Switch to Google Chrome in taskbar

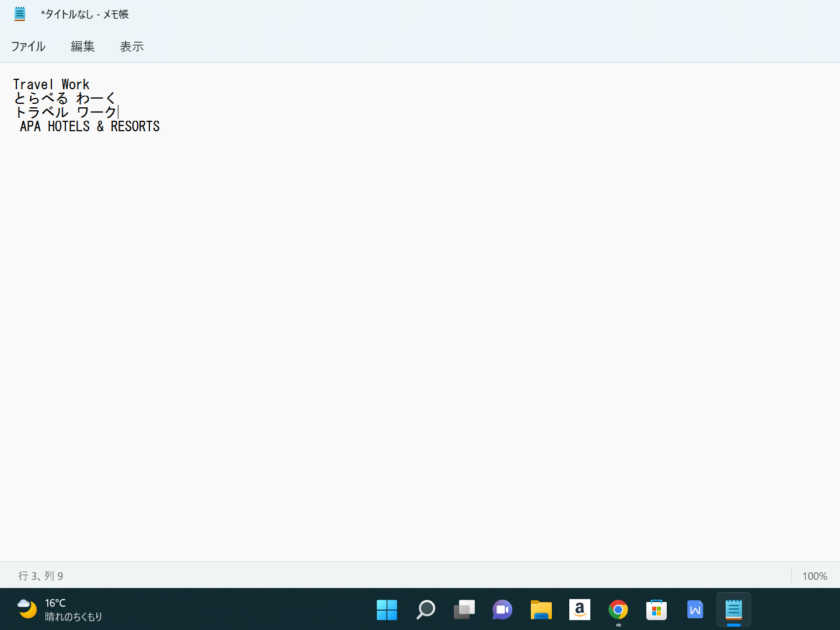(618, 610)
